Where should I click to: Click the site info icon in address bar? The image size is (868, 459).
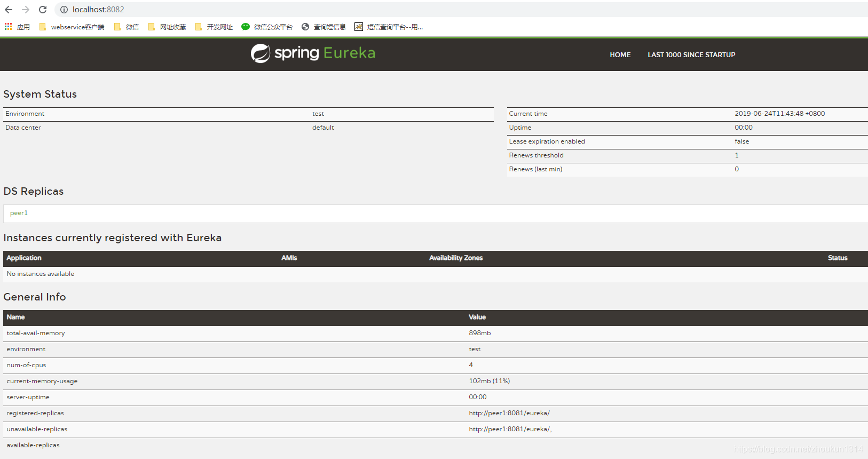tap(64, 10)
